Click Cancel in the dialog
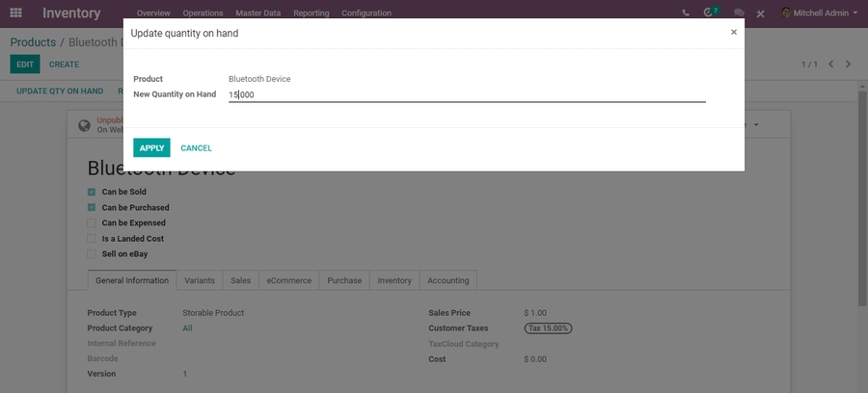Screen dimensions: 868x393 pos(196,147)
